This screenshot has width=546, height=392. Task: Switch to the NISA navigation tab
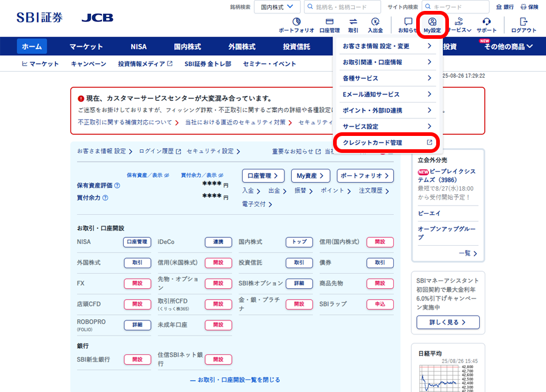138,47
